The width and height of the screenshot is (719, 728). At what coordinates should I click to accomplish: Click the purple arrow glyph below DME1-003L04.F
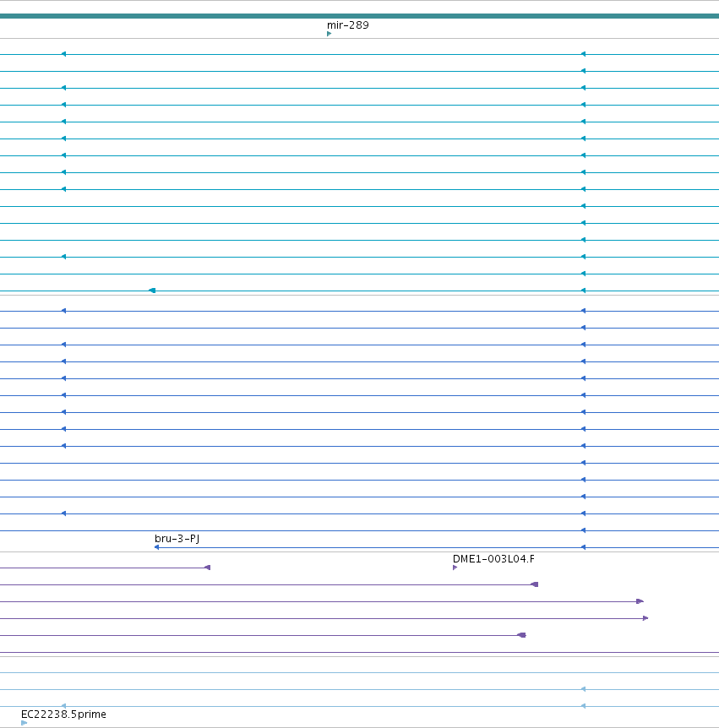tap(455, 568)
